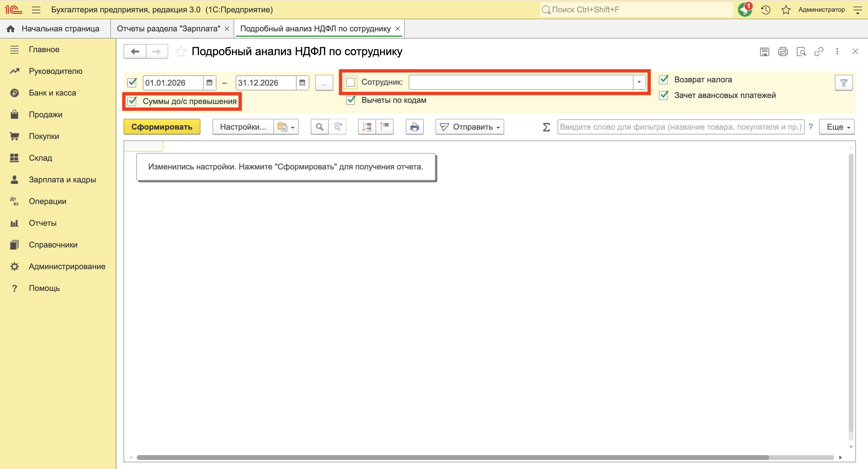Add report to favorites with star icon
The image size is (868, 469).
click(x=181, y=52)
